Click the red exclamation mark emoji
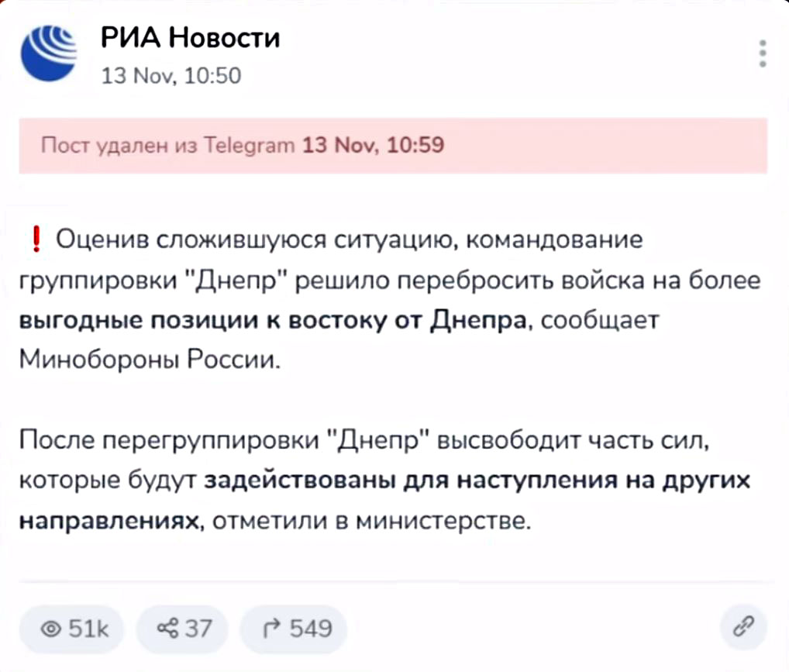789x672 pixels. click(36, 239)
